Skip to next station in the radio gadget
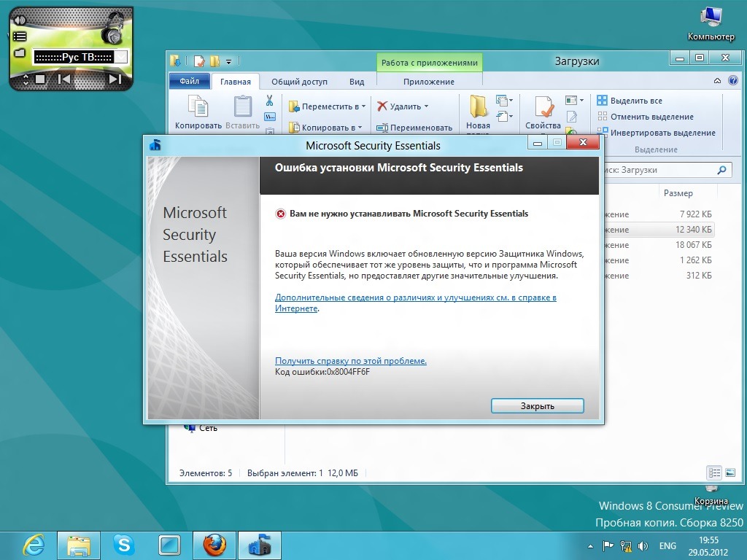Viewport: 747px width, 560px height. tap(115, 79)
